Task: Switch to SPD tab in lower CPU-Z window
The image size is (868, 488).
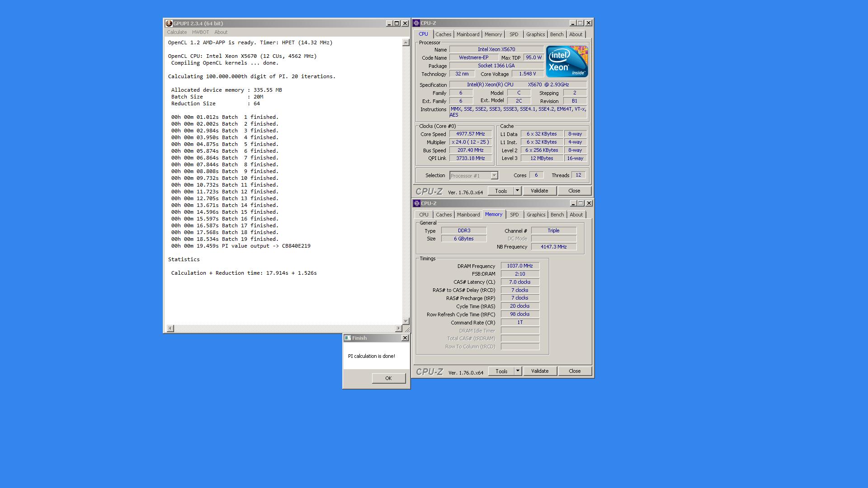Action: click(514, 215)
